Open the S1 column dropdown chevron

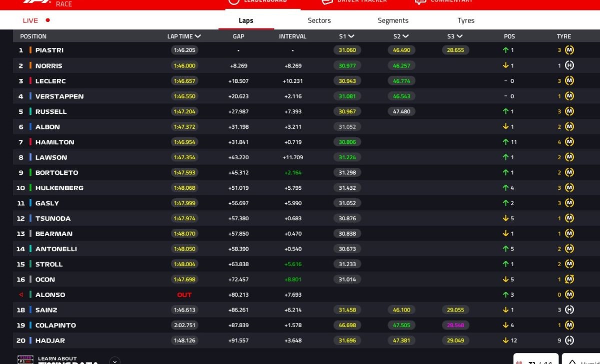(351, 36)
